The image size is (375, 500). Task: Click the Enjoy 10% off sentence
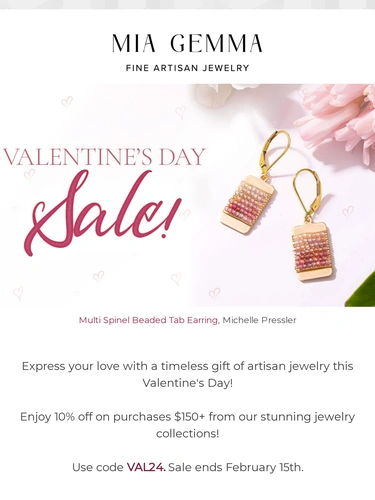click(187, 425)
